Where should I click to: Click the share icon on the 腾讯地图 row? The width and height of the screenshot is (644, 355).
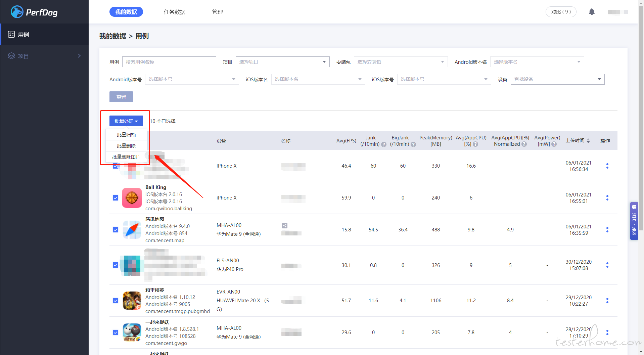[x=284, y=226]
